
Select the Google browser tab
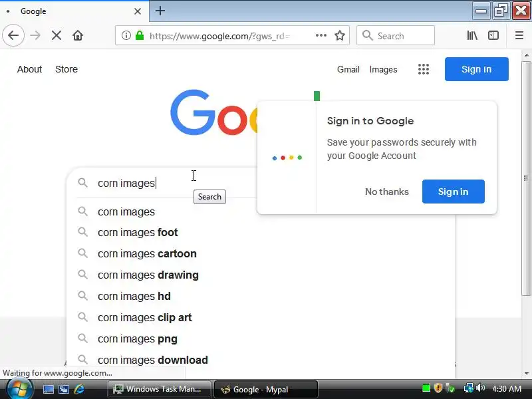(x=74, y=11)
